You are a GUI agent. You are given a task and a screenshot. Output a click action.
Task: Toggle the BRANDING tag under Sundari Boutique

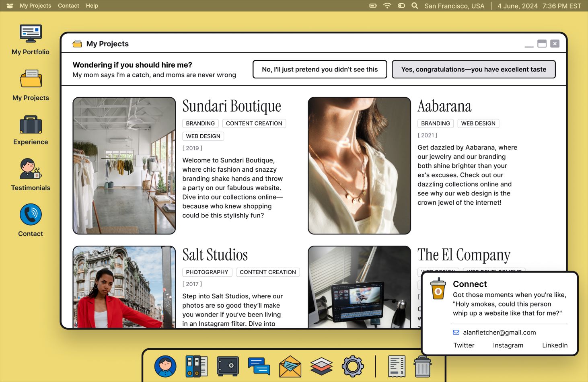(200, 123)
